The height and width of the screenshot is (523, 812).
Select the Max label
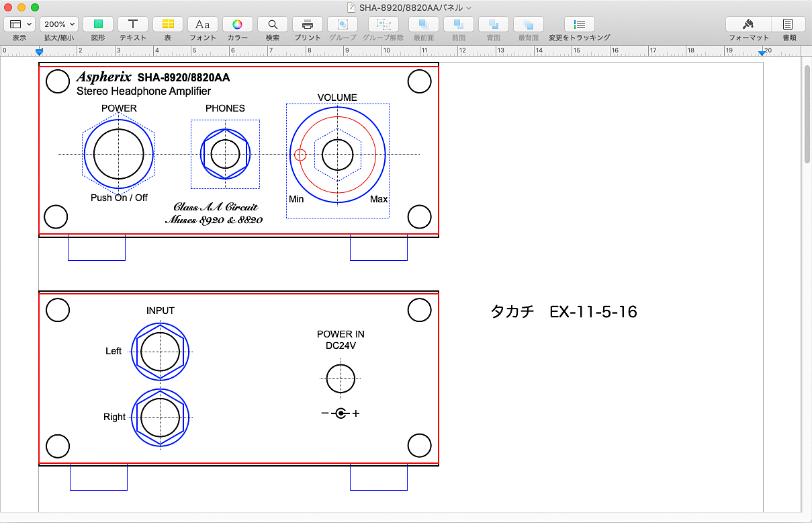(x=379, y=199)
